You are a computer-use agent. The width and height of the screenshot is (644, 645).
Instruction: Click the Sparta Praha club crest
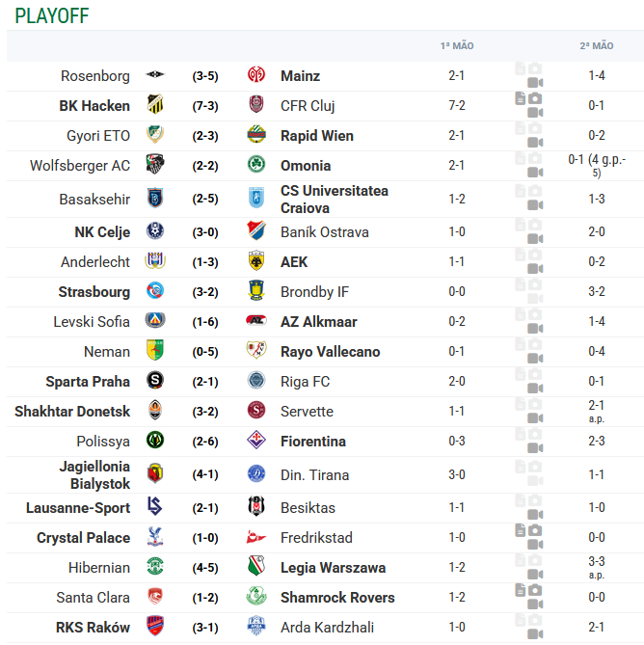(x=155, y=381)
